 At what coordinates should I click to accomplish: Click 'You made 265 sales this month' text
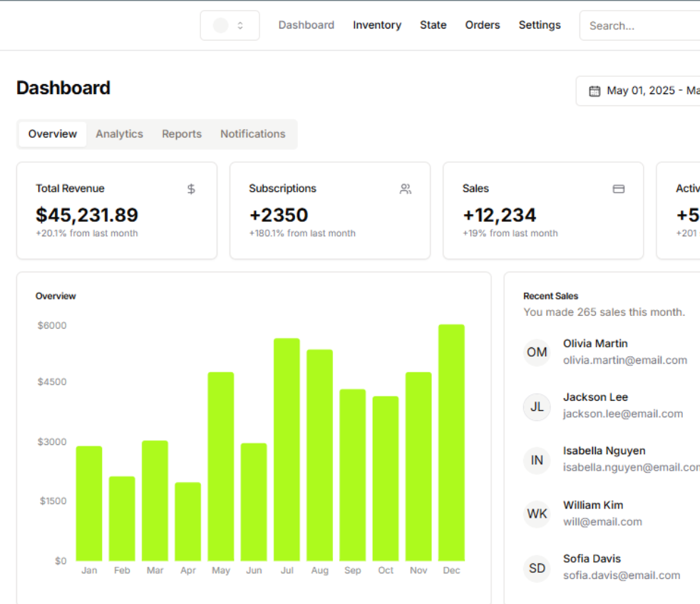tap(604, 312)
